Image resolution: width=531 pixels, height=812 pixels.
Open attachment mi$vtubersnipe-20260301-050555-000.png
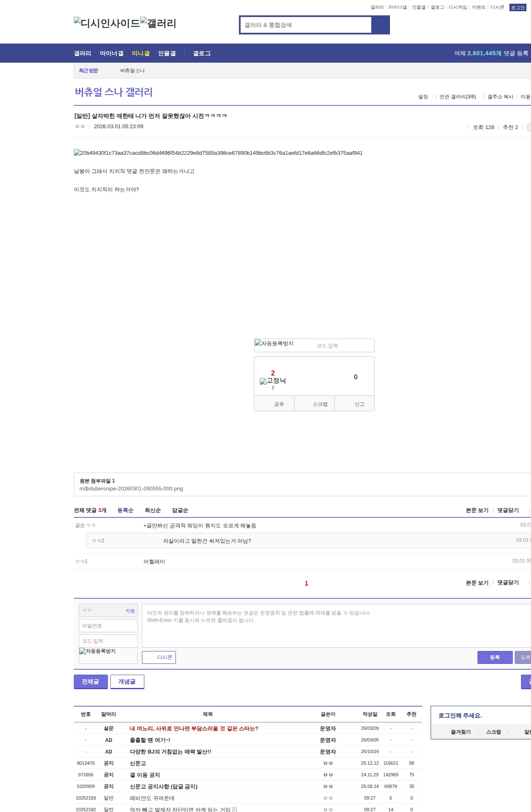click(131, 489)
